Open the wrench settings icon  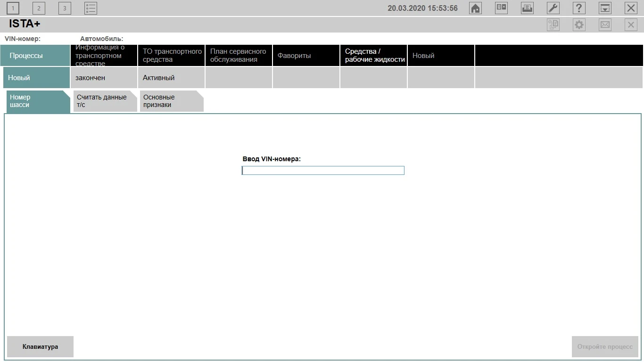click(553, 8)
